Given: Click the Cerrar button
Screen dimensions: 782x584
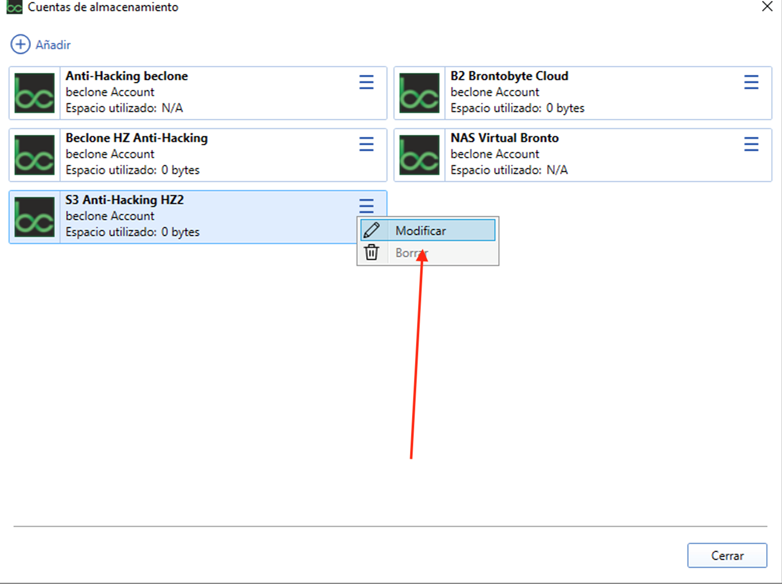Looking at the screenshot, I should click(x=727, y=556).
